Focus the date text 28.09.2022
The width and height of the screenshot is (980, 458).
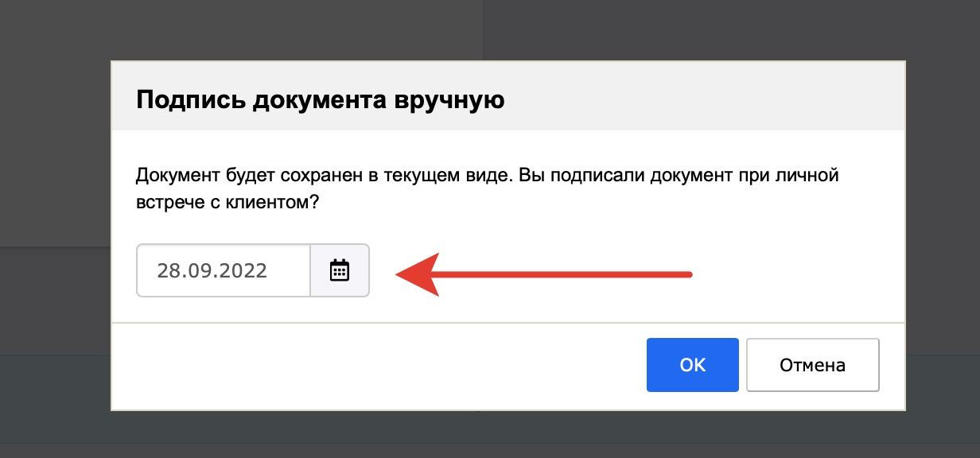pos(212,270)
